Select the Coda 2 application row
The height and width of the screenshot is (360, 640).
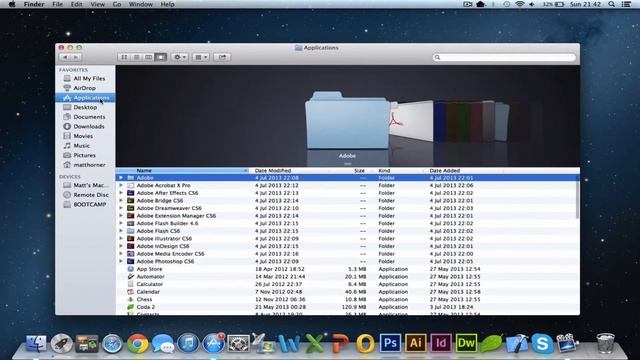(x=346, y=307)
